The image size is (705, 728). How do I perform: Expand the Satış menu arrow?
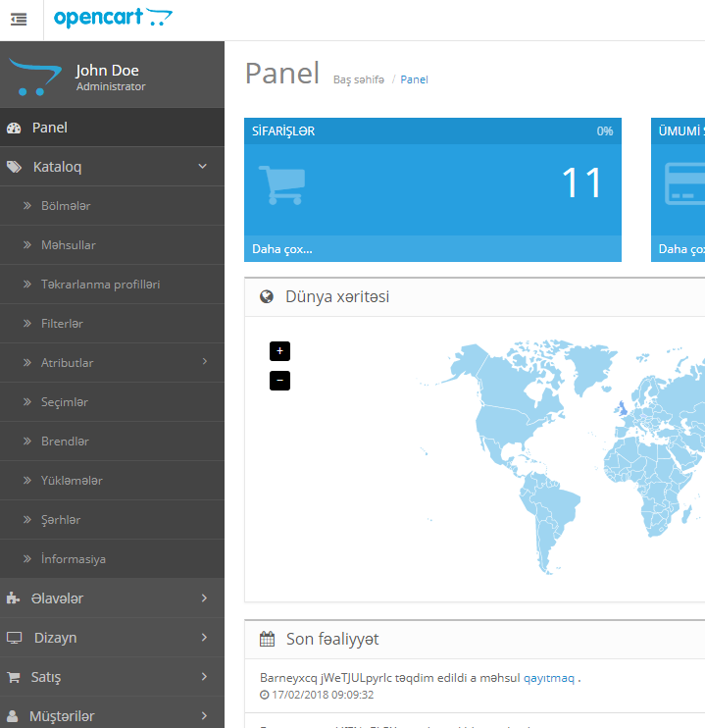204,676
